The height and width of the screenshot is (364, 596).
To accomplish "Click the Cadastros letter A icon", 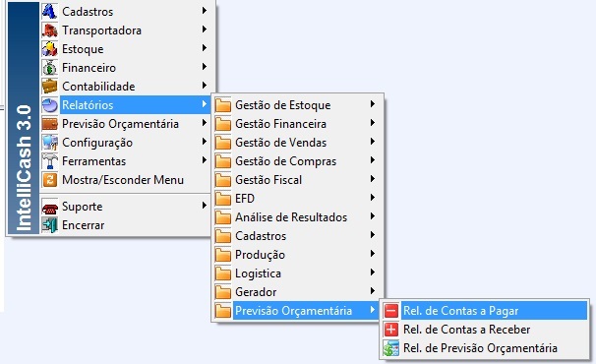I will pyautogui.click(x=50, y=11).
